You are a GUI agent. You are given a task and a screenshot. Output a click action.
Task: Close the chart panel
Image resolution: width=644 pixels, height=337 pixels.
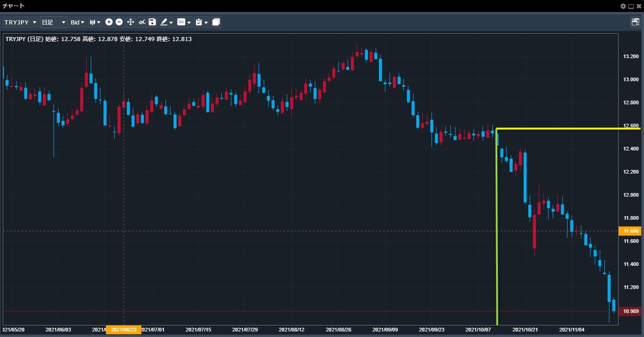(638, 6)
